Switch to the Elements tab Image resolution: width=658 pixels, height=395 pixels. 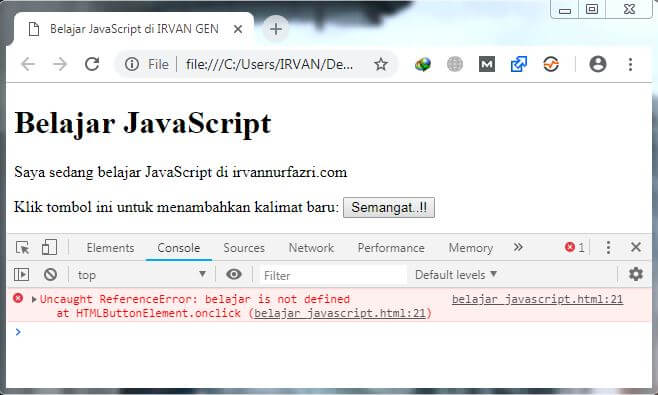[x=110, y=248]
